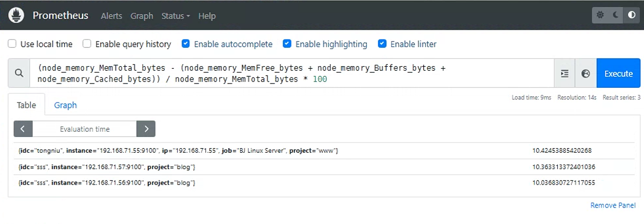Click the format expression icon
Image resolution: width=644 pixels, height=224 pixels.
click(x=564, y=74)
